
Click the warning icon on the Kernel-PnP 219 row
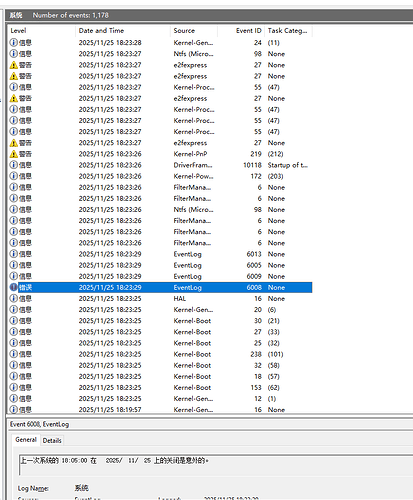[13, 154]
